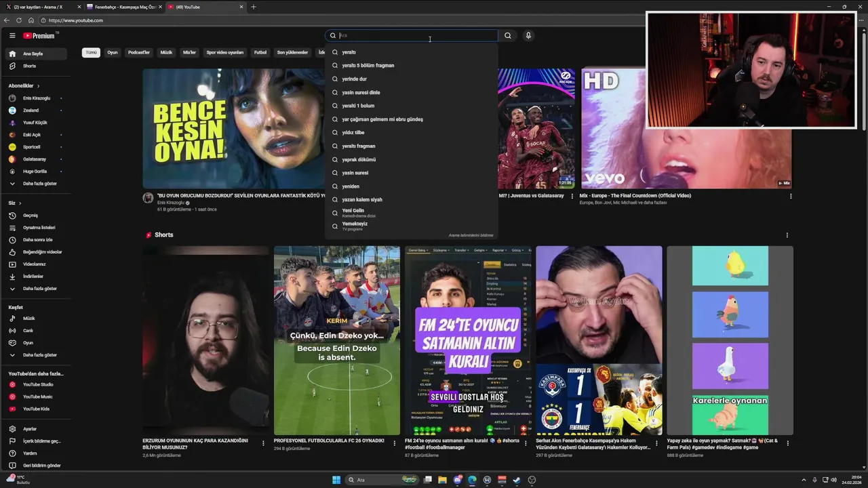This screenshot has width=868, height=488.
Task: Open Shorts shelf options menu
Action: [787, 235]
